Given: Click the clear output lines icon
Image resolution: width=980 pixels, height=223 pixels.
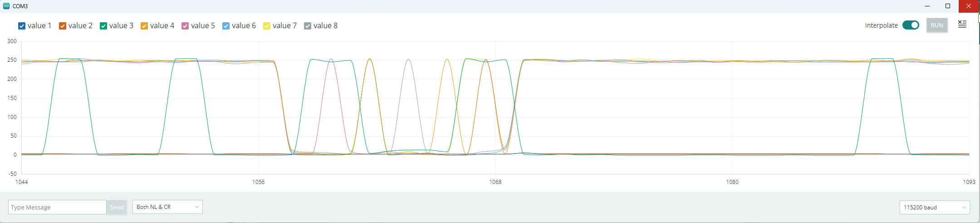Looking at the screenshot, I should [x=962, y=24].
